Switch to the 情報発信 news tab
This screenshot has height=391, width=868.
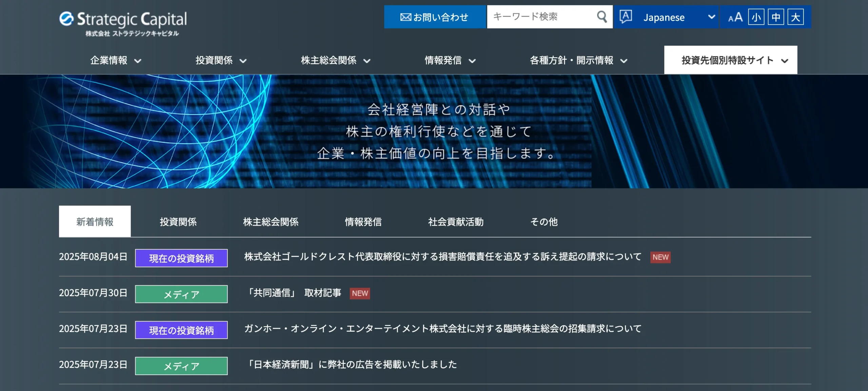tap(363, 222)
